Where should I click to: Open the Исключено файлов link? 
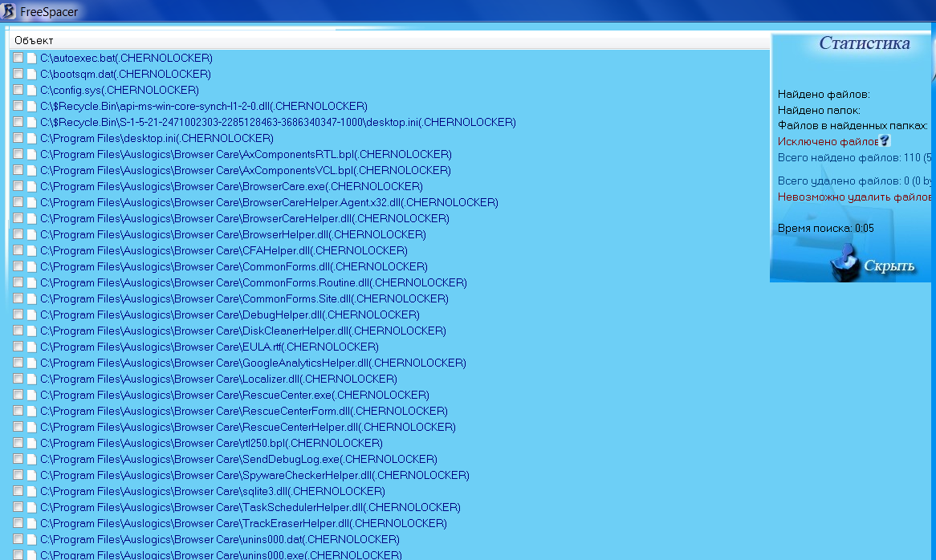pyautogui.click(x=828, y=141)
